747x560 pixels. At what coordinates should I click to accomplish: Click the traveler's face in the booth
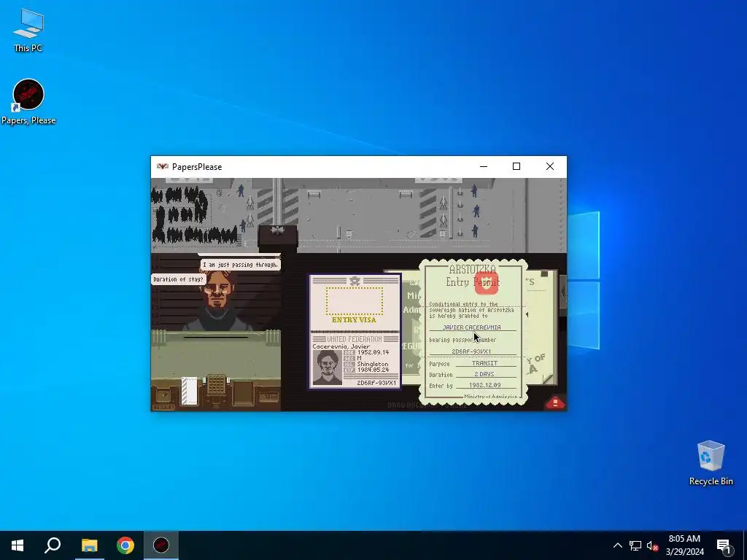(x=218, y=290)
